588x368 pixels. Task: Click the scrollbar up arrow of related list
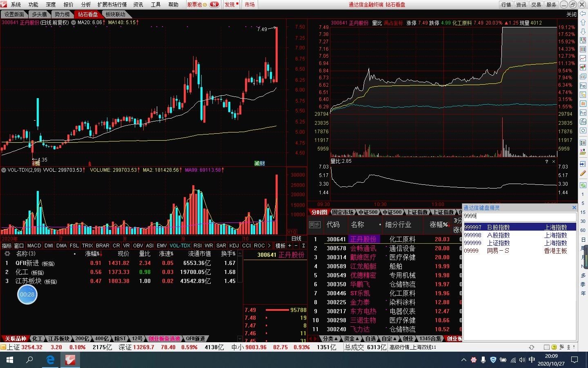[x=240, y=254]
